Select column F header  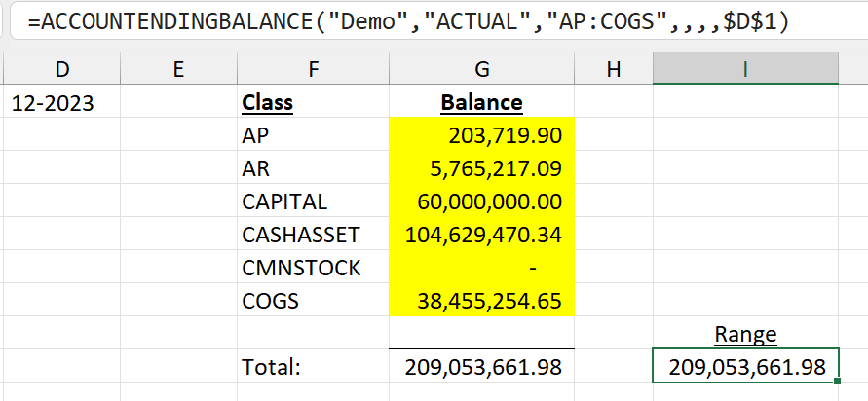click(x=314, y=68)
